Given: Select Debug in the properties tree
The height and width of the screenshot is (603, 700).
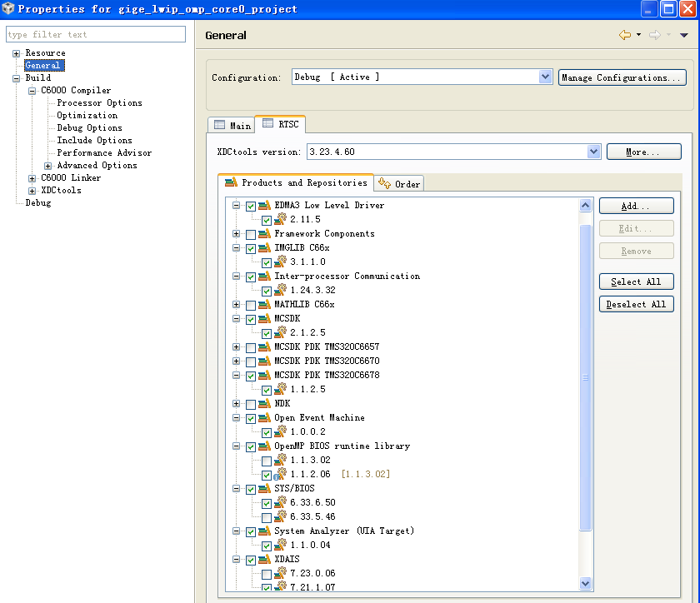Looking at the screenshot, I should (x=38, y=202).
